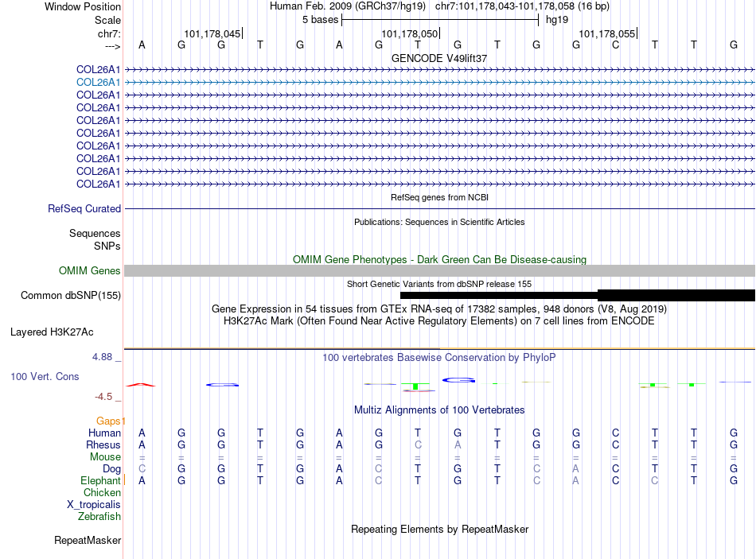Click the SNPs track label
Viewport: 756px width, 559px height.
pos(107,246)
